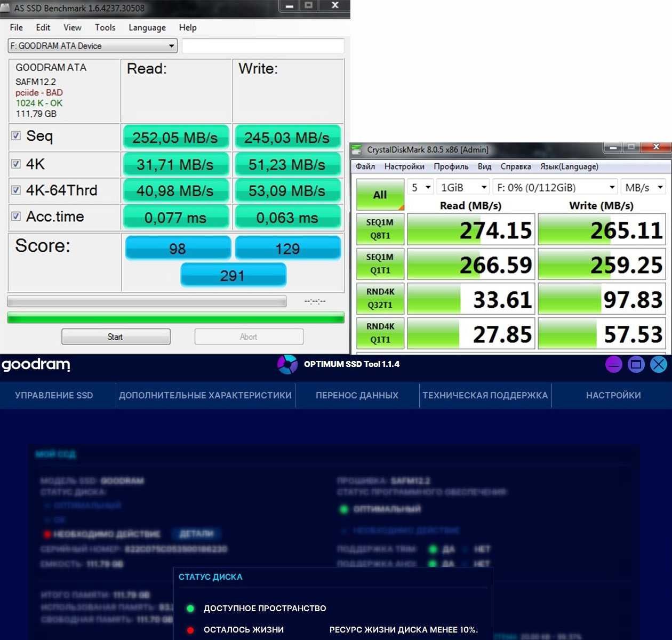Viewport: 672px width, 640px height.
Task: Open the Справка menu in CrystalDiskMark
Action: (x=516, y=166)
